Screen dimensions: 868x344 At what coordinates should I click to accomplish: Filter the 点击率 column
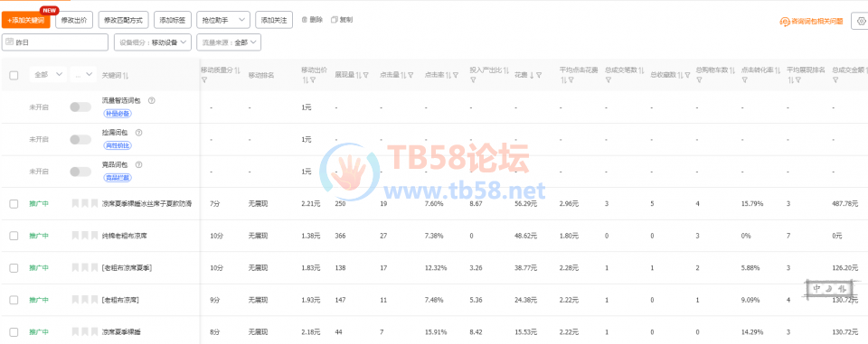pyautogui.click(x=456, y=75)
